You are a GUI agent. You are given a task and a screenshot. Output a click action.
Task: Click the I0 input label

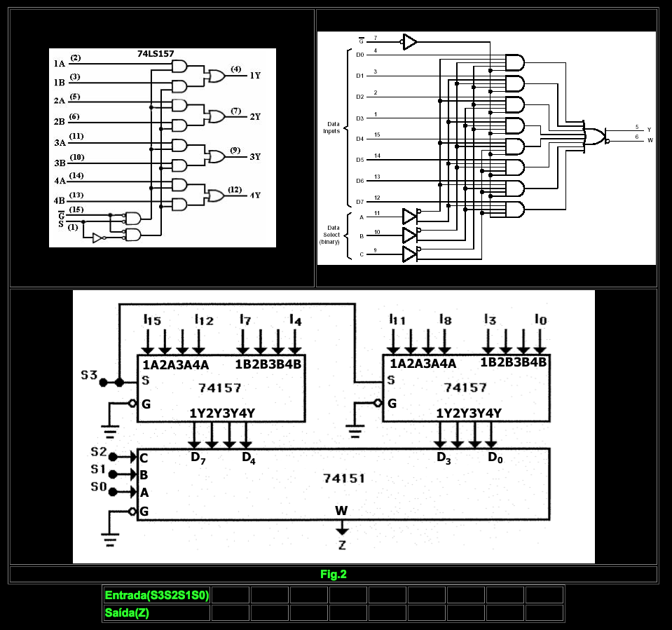[x=541, y=320]
